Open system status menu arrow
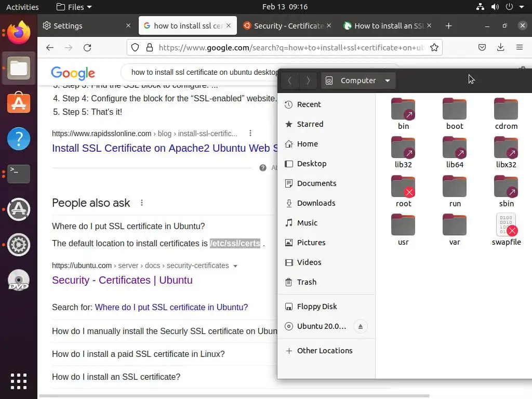 tap(522, 7)
